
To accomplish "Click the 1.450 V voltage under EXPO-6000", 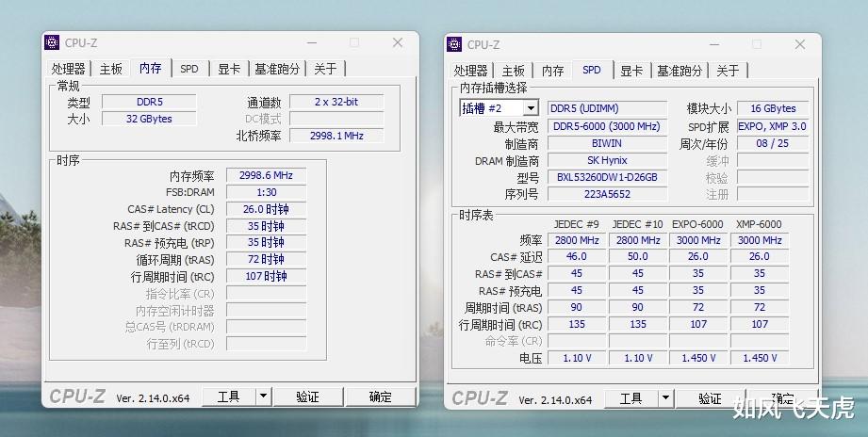I will (698, 358).
